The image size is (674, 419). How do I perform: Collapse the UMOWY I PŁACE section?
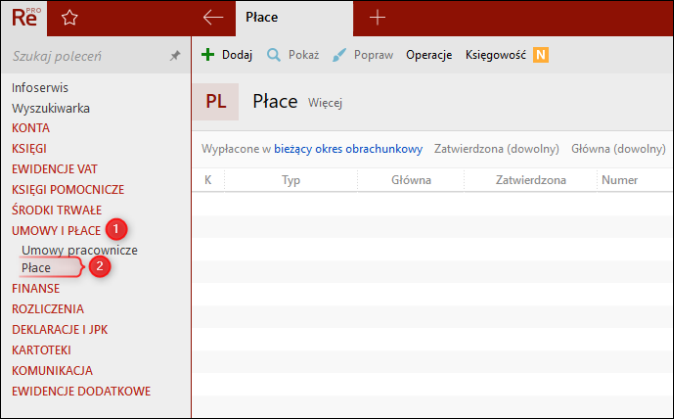(x=57, y=231)
